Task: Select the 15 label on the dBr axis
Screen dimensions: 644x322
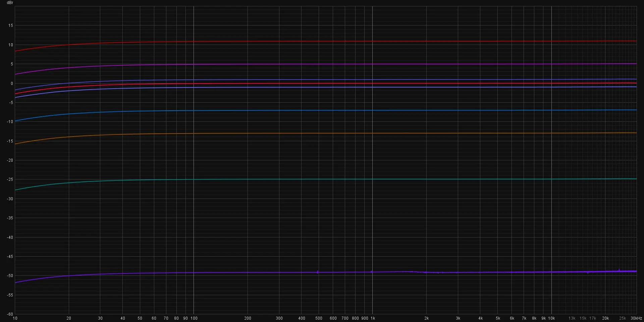Action: tap(11, 25)
